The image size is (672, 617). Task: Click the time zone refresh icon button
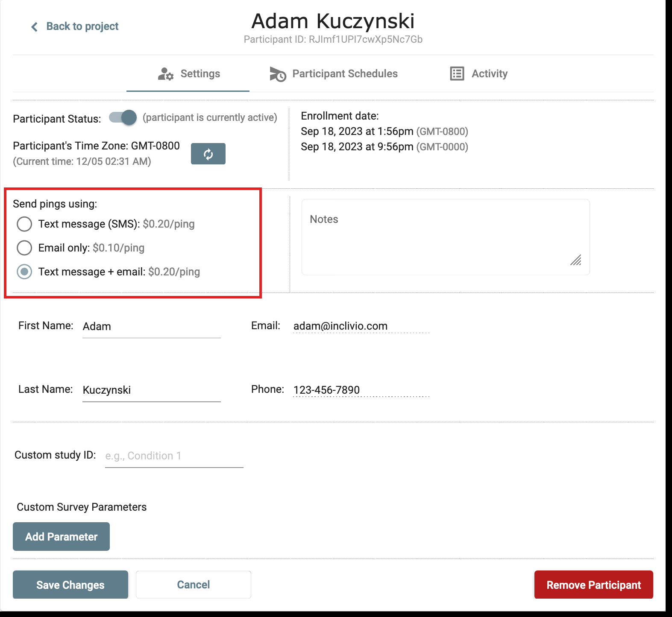click(x=208, y=154)
